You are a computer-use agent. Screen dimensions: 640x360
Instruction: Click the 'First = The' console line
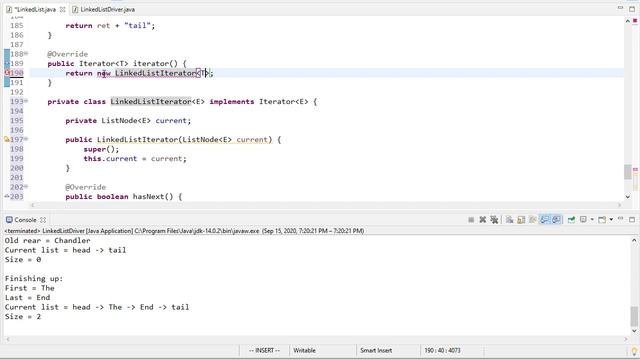[x=29, y=288]
